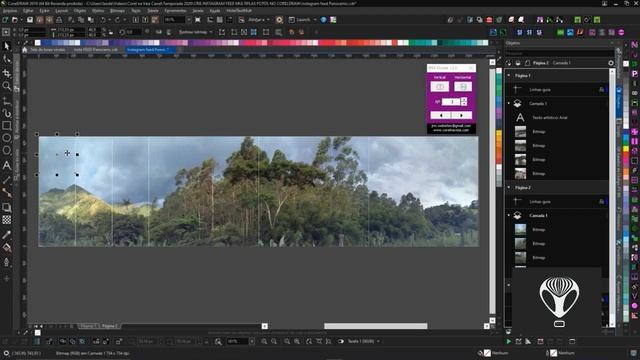
Task: Run macro with green play icon
Action: (509, 341)
